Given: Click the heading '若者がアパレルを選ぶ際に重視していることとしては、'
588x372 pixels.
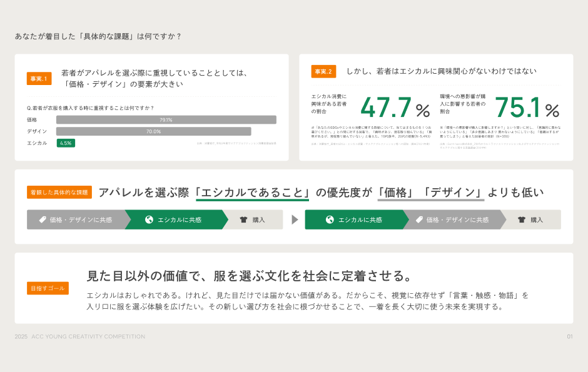Looking at the screenshot, I should pyautogui.click(x=155, y=73).
